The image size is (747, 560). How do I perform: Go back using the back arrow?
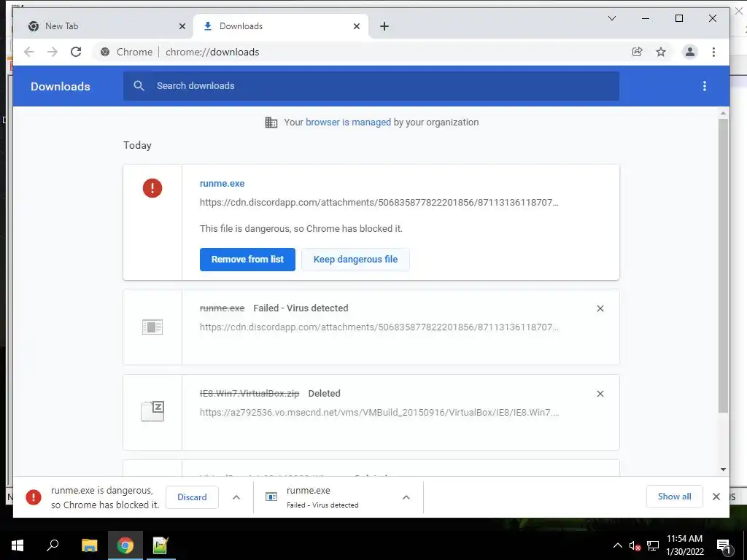tap(29, 52)
